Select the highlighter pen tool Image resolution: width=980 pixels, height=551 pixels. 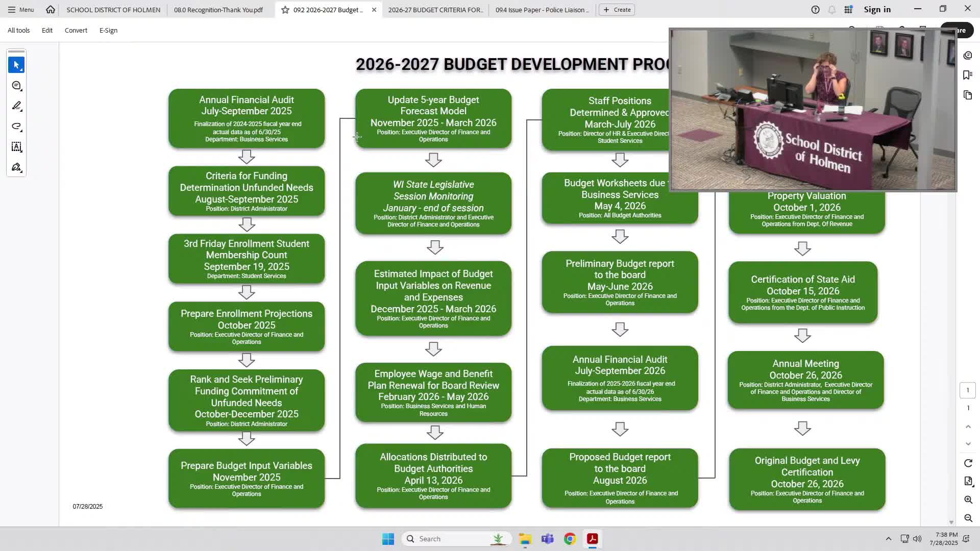(x=16, y=106)
